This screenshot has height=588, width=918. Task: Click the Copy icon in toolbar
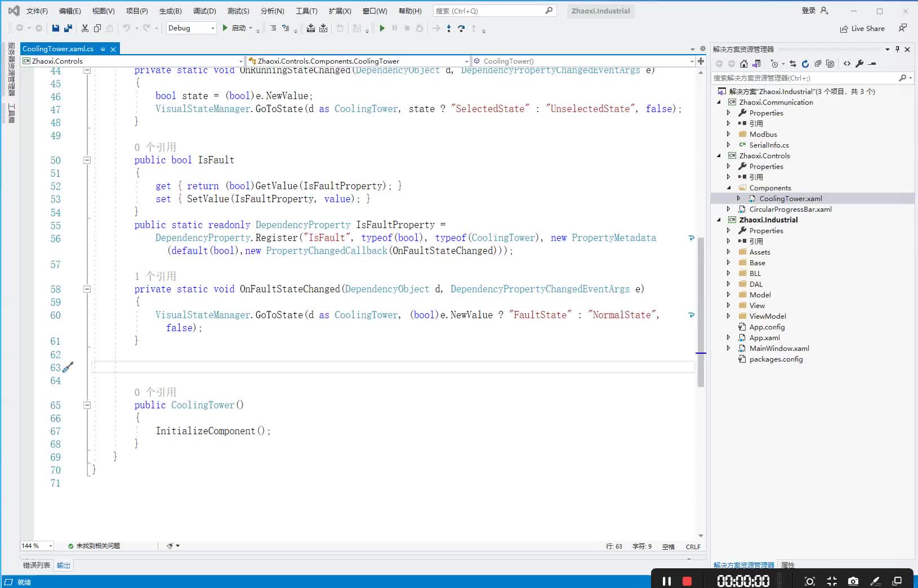tap(97, 28)
